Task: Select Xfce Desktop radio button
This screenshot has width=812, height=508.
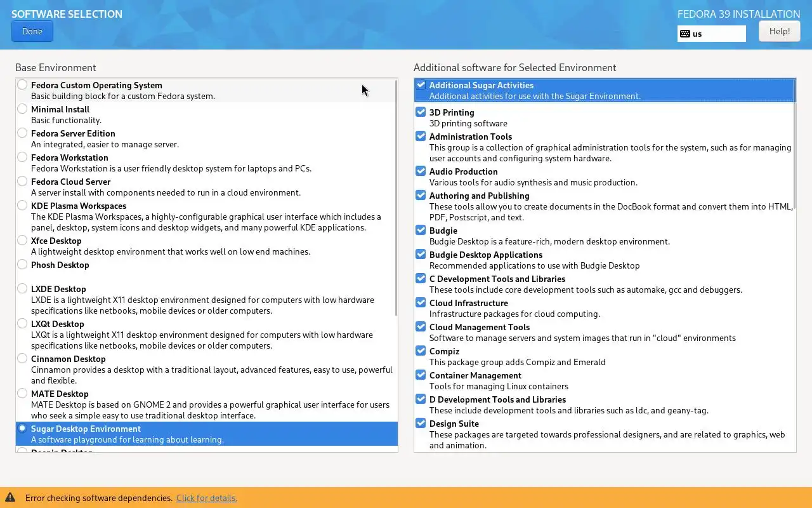Action: (x=22, y=240)
